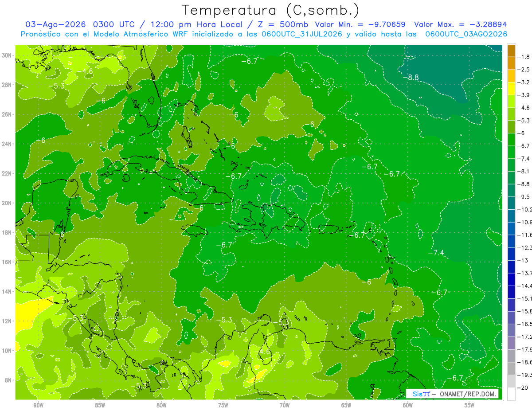Viewport: 532px width, 411px height.
Task: Click the '55W' longitude axis label
Action: [x=469, y=405]
